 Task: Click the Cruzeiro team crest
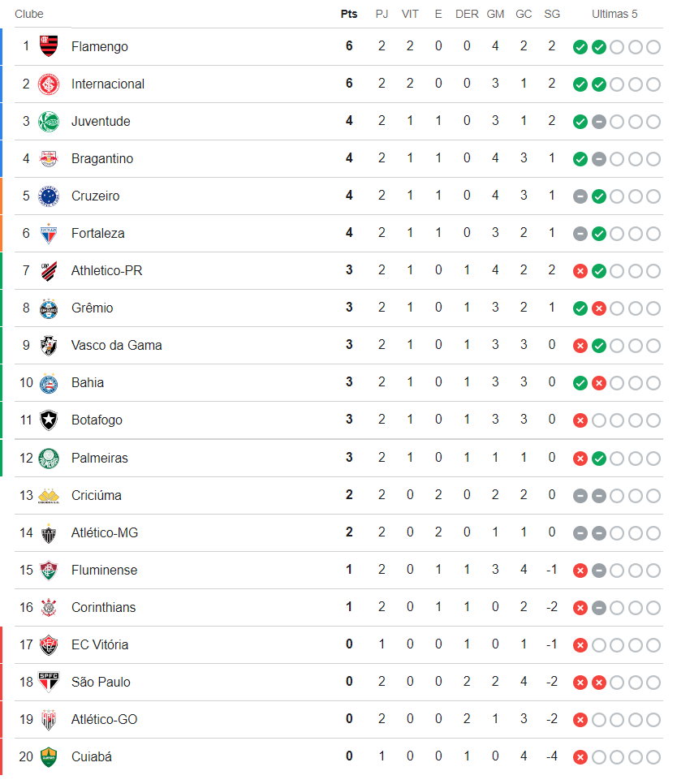click(x=50, y=196)
